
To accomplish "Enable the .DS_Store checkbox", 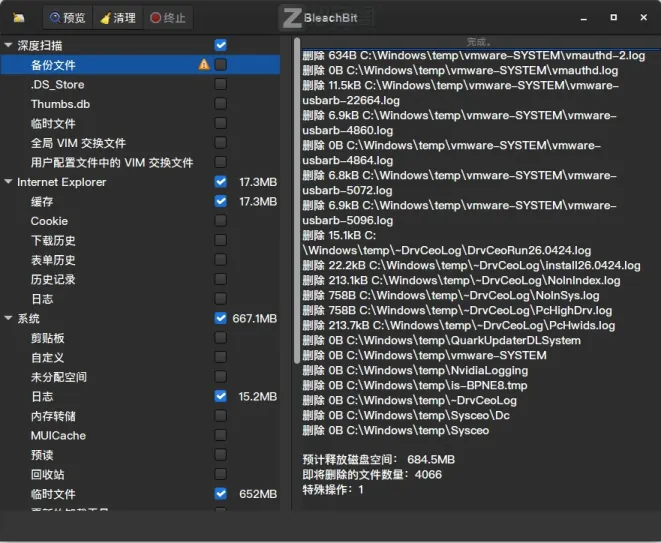I will pyautogui.click(x=220, y=84).
